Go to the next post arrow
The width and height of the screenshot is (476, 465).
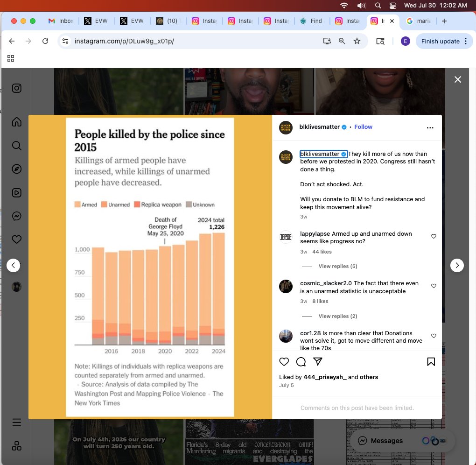click(x=457, y=265)
